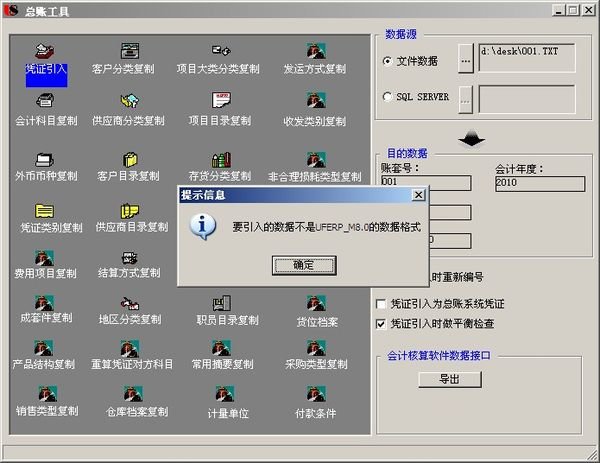Open the 客户分类复制 icon

tap(130, 51)
